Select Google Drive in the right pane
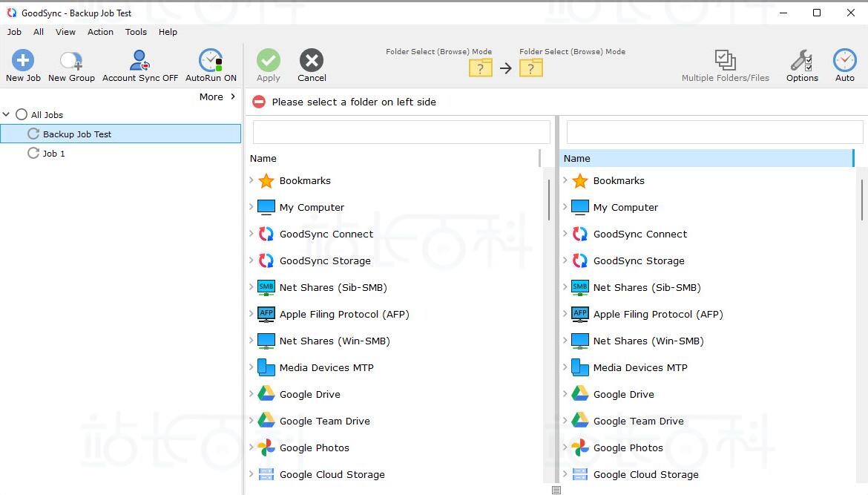868x495 pixels. 623,394
